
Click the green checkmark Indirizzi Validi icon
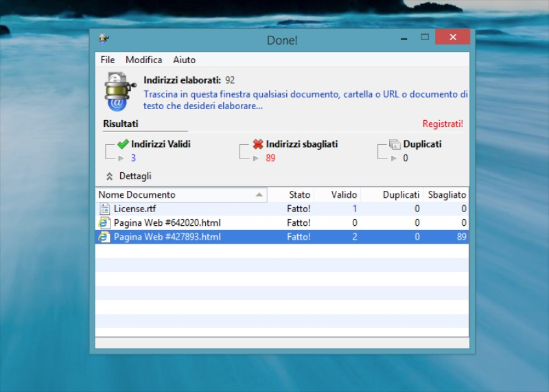(x=123, y=144)
